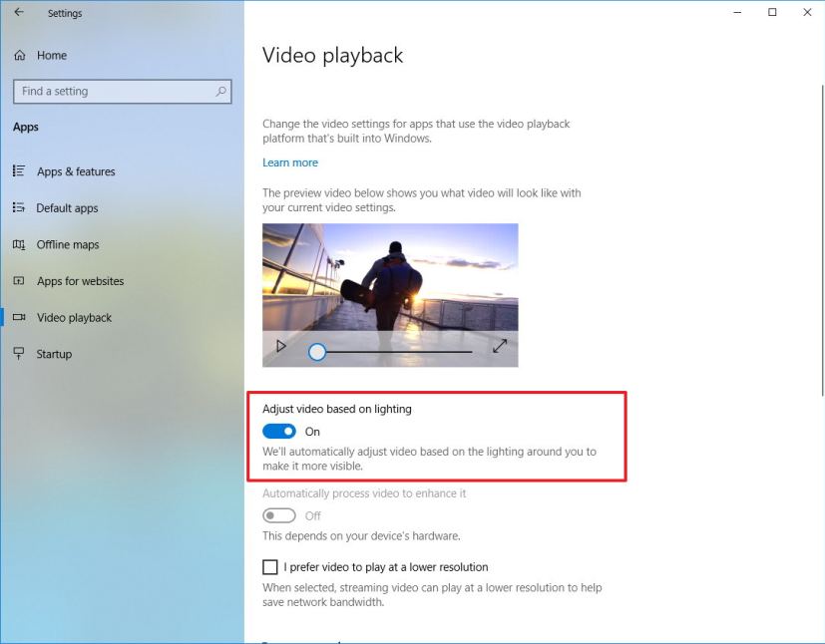This screenshot has height=644, width=825.
Task: Open Apps for websites settings
Action: click(79, 281)
